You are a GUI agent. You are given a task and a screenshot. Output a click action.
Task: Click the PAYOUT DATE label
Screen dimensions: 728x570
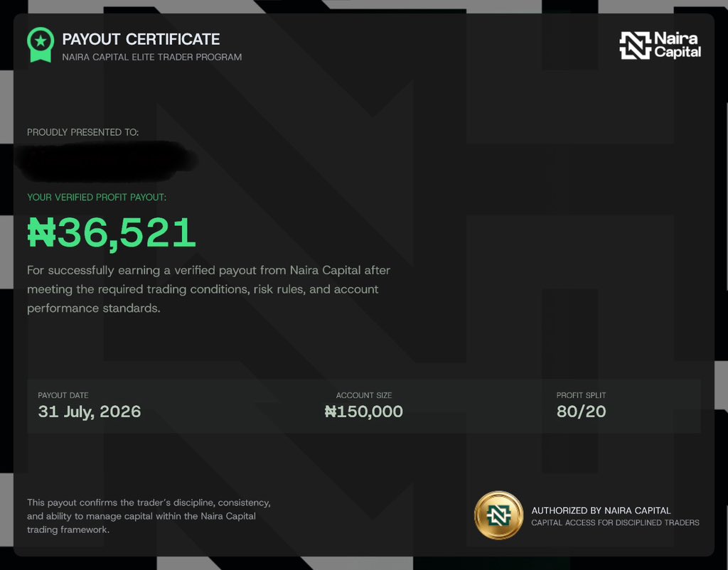(63, 395)
